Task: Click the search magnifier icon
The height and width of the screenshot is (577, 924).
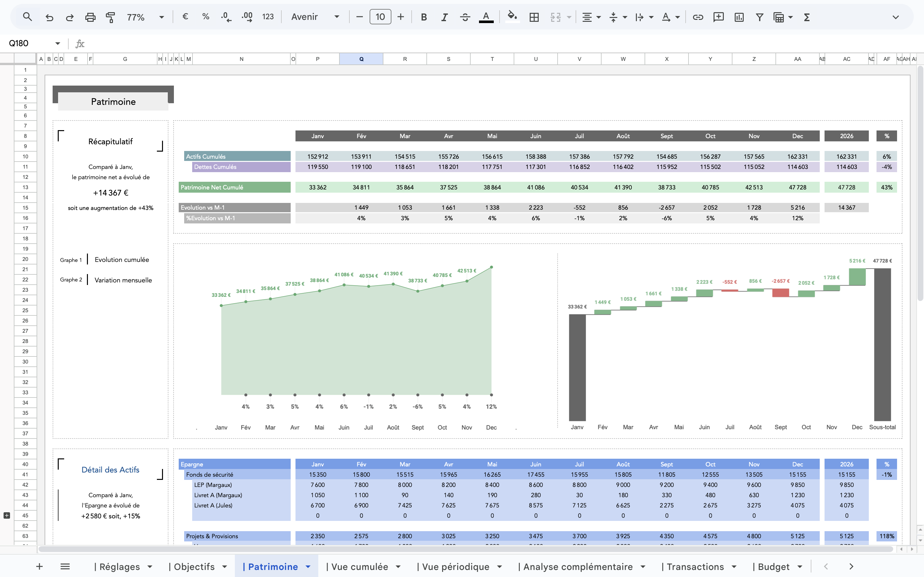Action: tap(27, 17)
